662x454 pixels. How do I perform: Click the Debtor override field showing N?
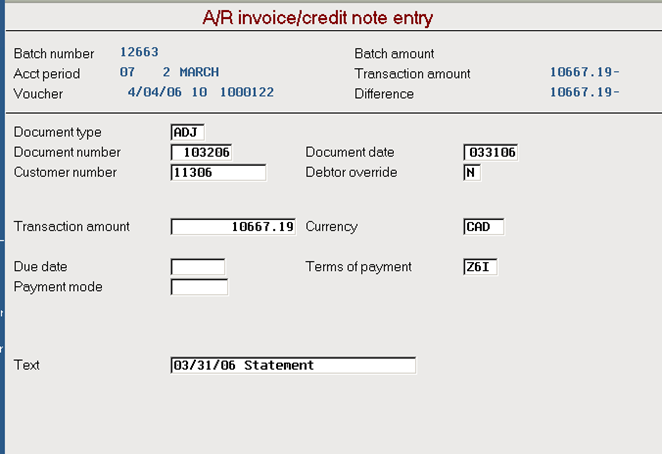pyautogui.click(x=472, y=173)
